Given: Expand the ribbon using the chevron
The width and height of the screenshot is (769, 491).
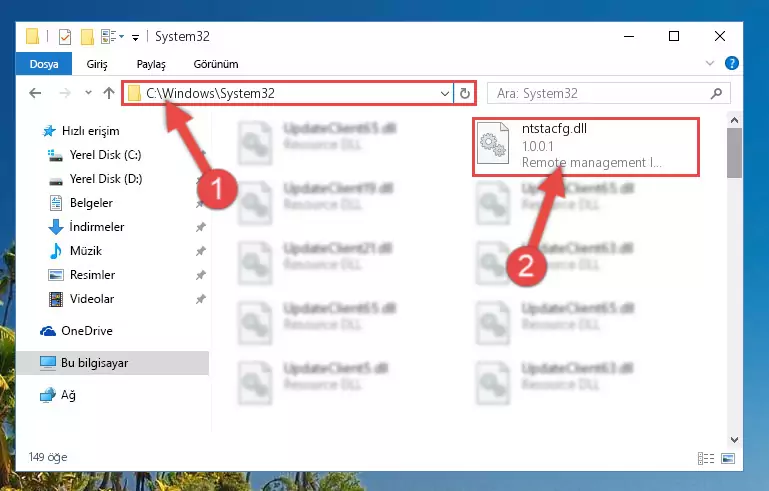Looking at the screenshot, I should point(710,63).
